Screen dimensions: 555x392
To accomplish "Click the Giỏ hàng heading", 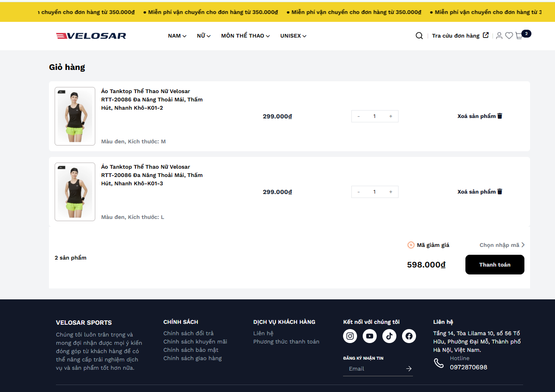I will [67, 67].
